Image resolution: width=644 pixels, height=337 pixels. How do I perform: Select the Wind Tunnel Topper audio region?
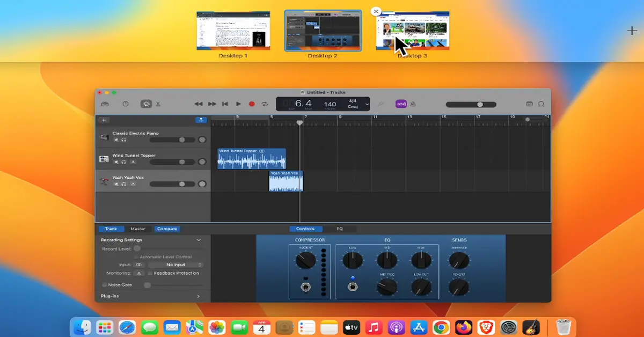click(252, 159)
